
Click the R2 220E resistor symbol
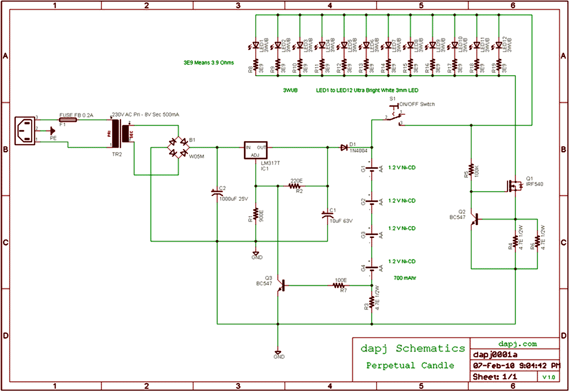(x=294, y=186)
